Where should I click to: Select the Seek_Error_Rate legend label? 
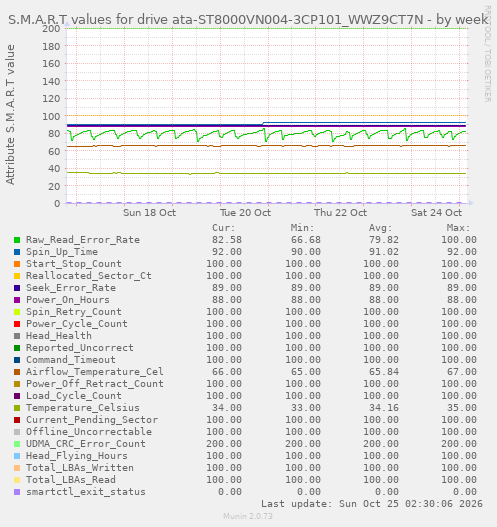pos(71,288)
